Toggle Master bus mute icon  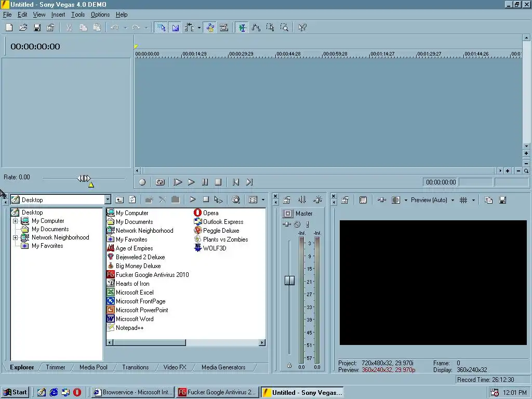tap(297, 224)
